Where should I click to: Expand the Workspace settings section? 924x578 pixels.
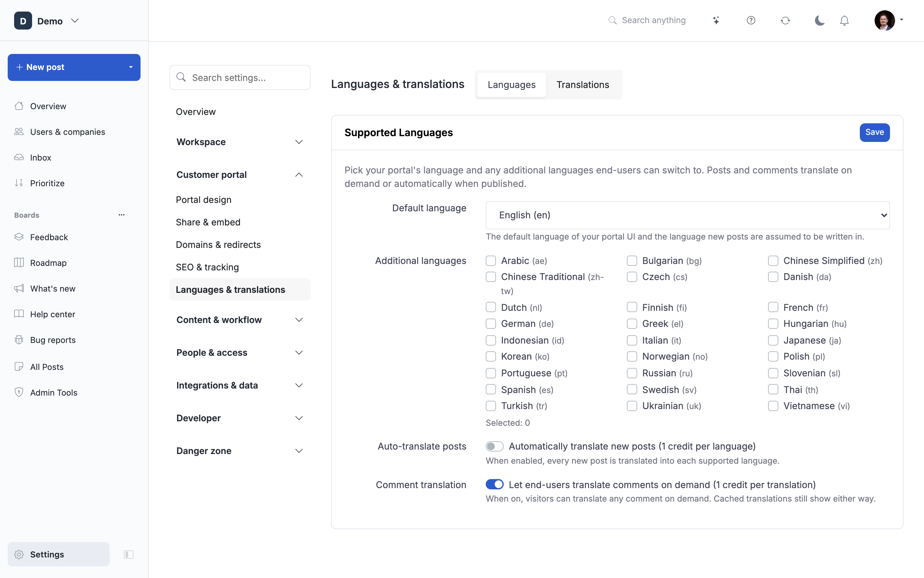[240, 142]
